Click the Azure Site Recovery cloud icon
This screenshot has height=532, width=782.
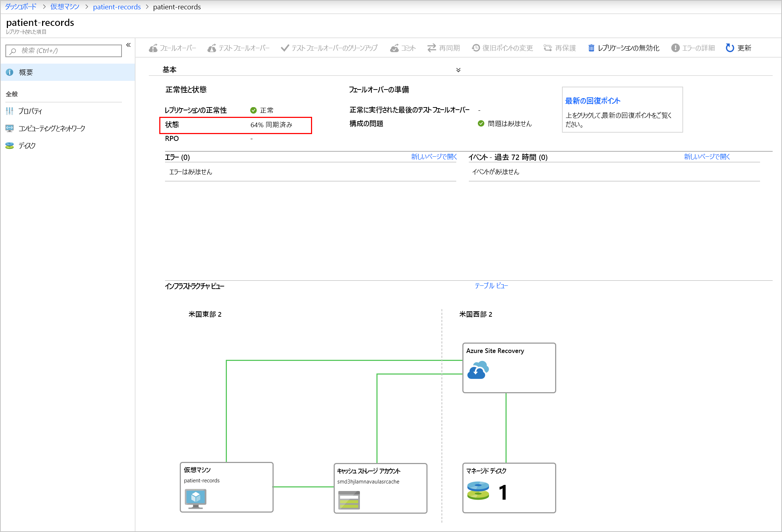coord(478,370)
